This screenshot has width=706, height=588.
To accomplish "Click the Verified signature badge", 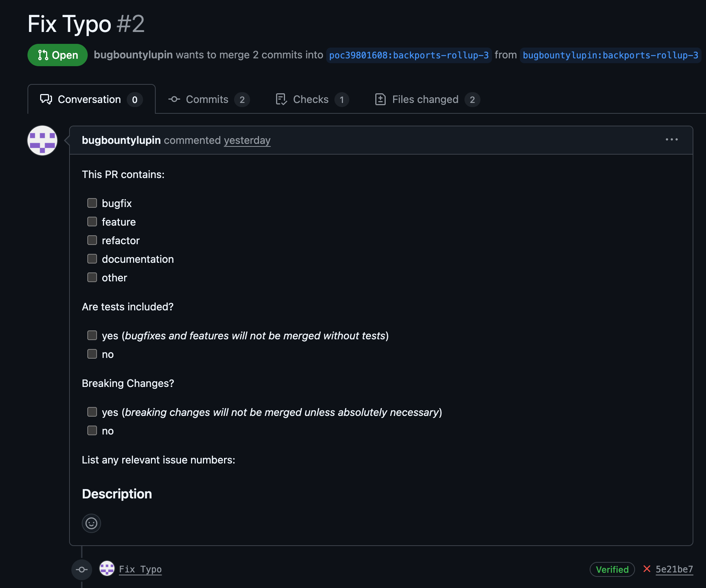I will tap(612, 569).
